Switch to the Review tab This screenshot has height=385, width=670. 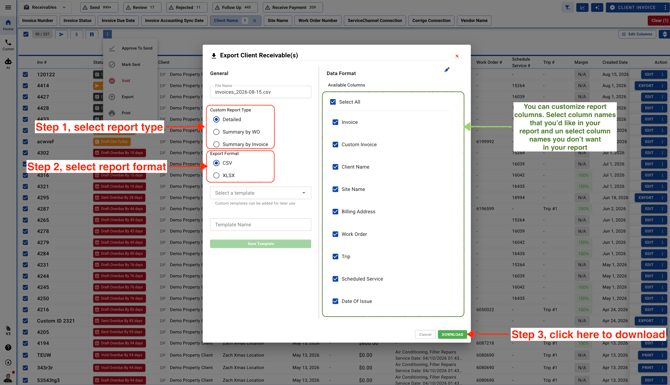point(142,7)
